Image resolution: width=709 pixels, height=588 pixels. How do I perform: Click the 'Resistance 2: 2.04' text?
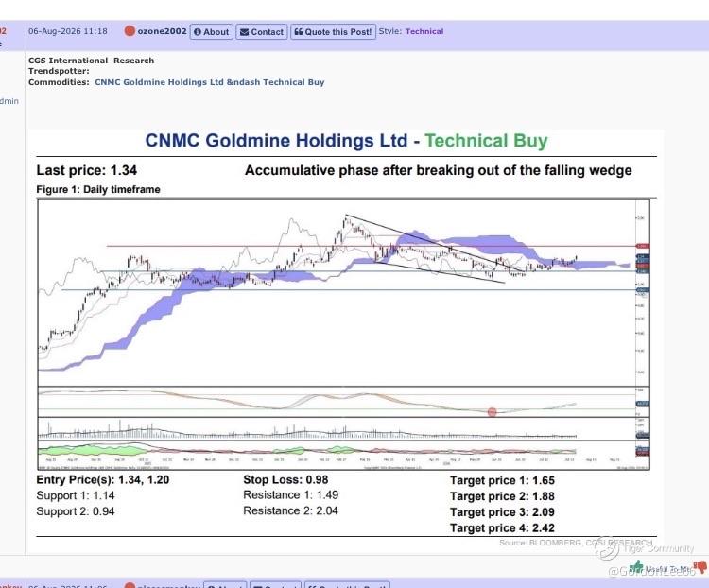pyautogui.click(x=291, y=510)
